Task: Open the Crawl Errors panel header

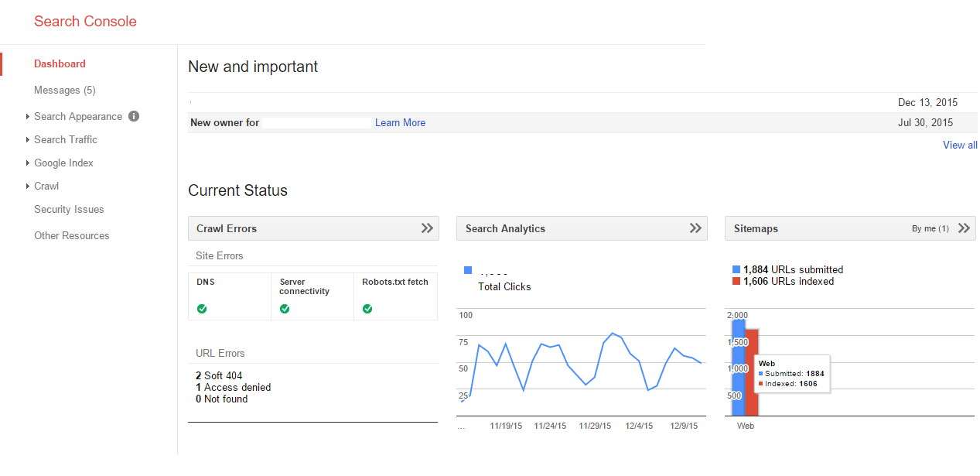Action: click(313, 228)
